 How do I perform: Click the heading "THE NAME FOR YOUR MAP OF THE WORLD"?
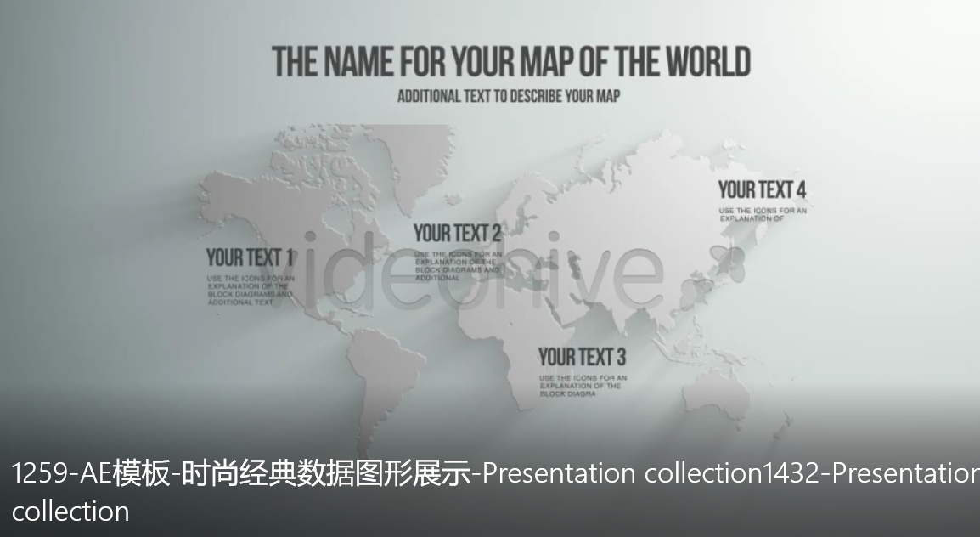click(511, 61)
